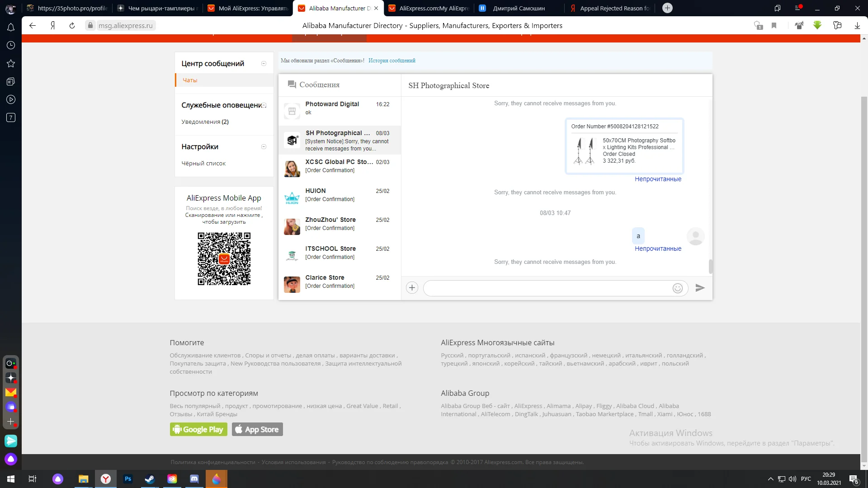Switch to the Appeal Rejected Reason tab
This screenshot has width=868, height=488.
pos(610,8)
